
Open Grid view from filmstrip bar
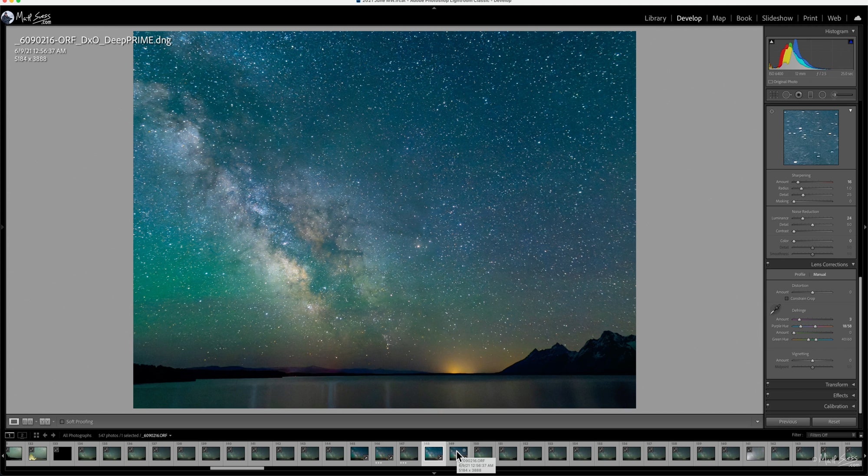point(36,435)
